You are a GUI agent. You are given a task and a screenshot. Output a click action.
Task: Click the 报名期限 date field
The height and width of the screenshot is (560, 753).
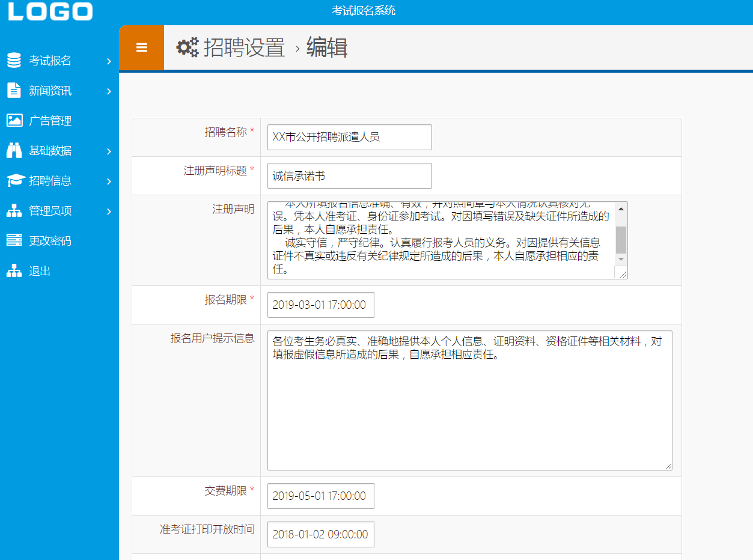(320, 305)
